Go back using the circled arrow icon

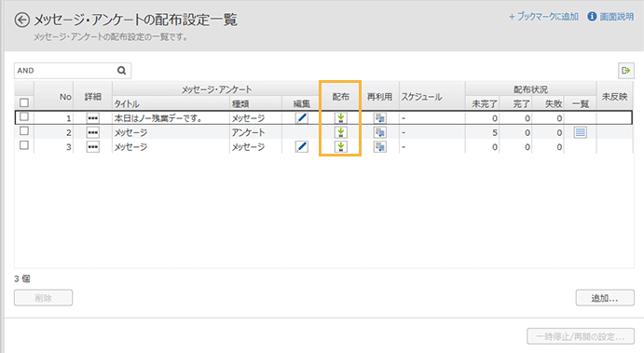coord(22,20)
